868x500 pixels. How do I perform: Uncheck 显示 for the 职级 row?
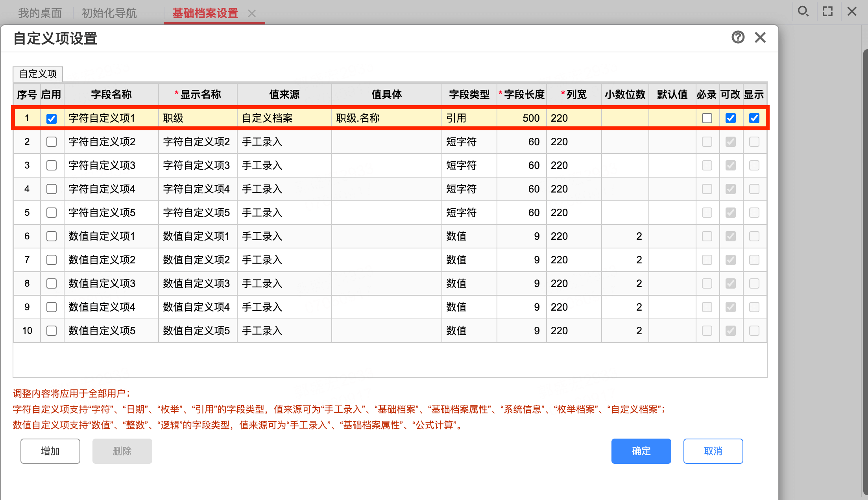point(754,118)
